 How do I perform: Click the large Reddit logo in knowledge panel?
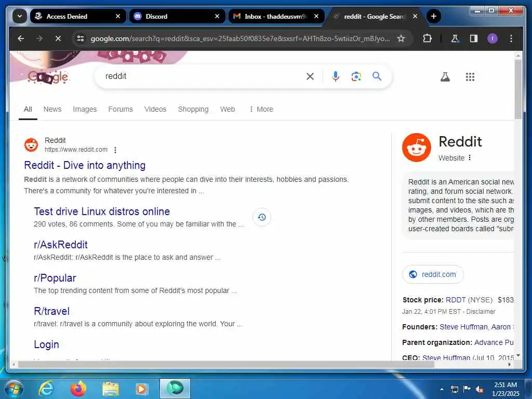click(x=416, y=148)
